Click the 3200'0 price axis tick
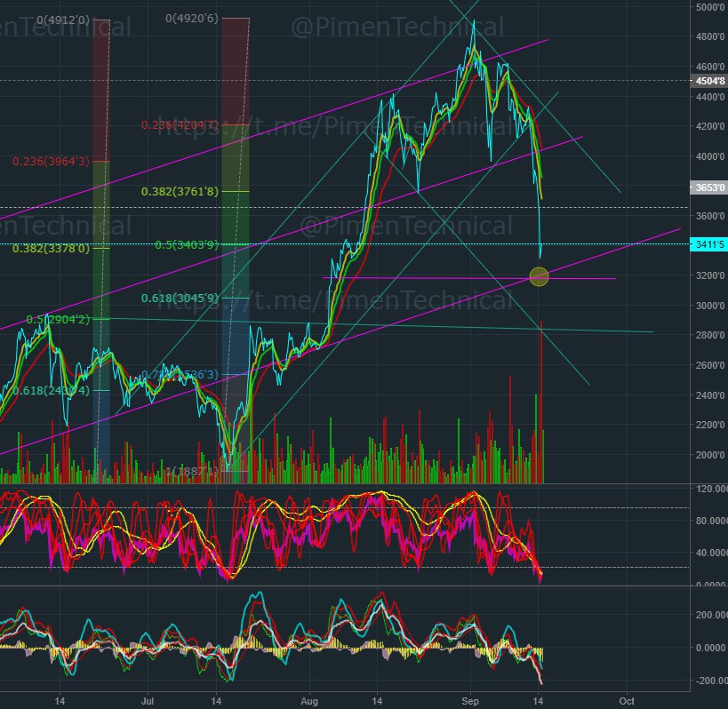Screen dimensions: 728x709 tap(710, 275)
